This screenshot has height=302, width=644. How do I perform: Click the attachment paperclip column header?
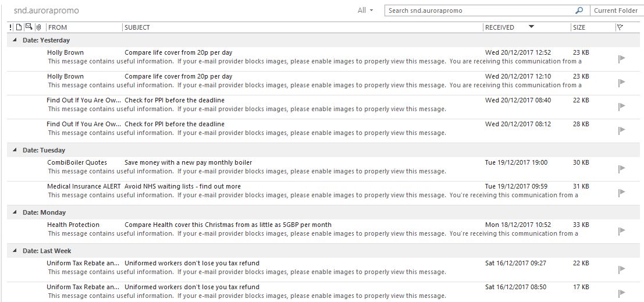38,27
